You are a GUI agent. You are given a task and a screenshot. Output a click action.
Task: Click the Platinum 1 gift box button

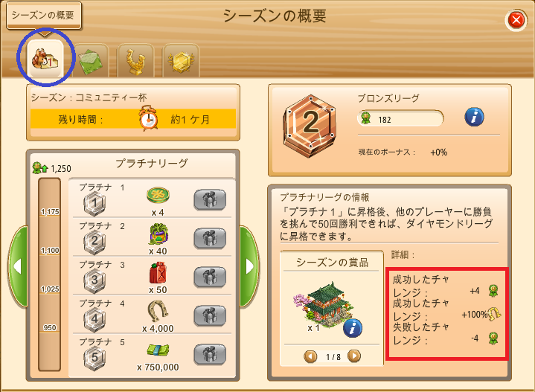[210, 199]
